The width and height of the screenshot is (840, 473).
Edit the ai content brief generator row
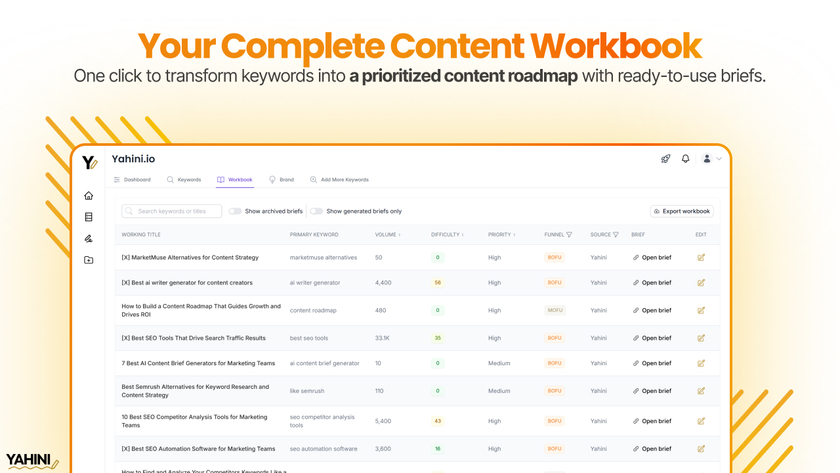click(x=701, y=363)
